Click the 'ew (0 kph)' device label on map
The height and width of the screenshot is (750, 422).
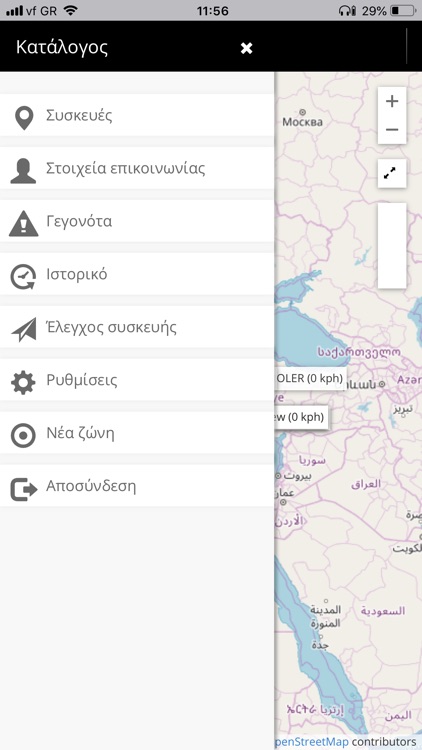point(301,417)
